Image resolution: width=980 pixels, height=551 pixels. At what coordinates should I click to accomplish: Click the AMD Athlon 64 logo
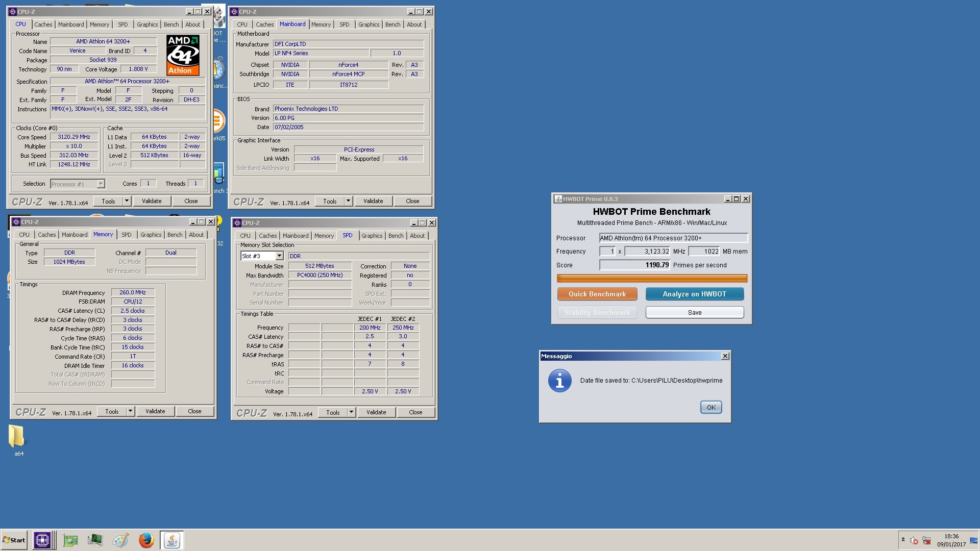[183, 55]
